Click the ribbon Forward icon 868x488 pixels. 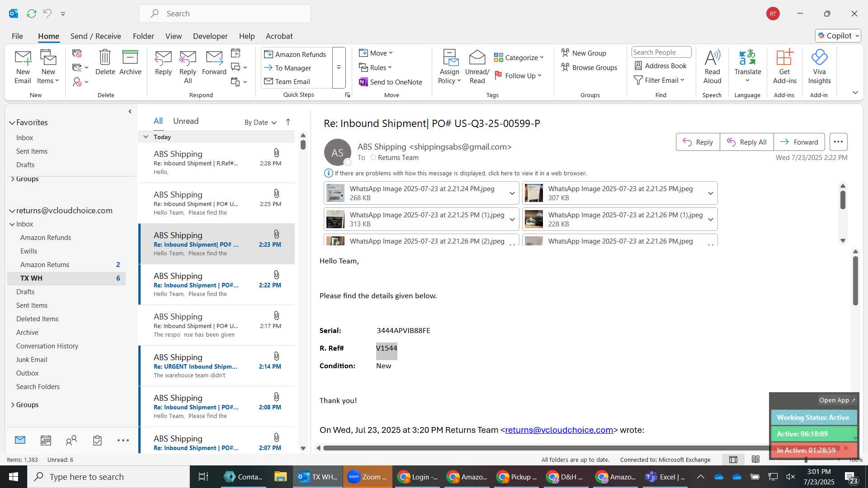pyautogui.click(x=214, y=58)
